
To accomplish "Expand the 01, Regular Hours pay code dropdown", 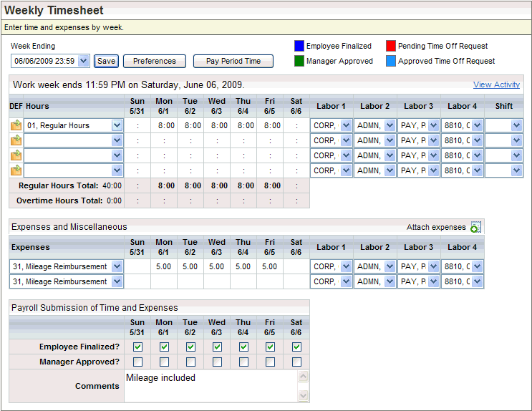I will pyautogui.click(x=117, y=125).
